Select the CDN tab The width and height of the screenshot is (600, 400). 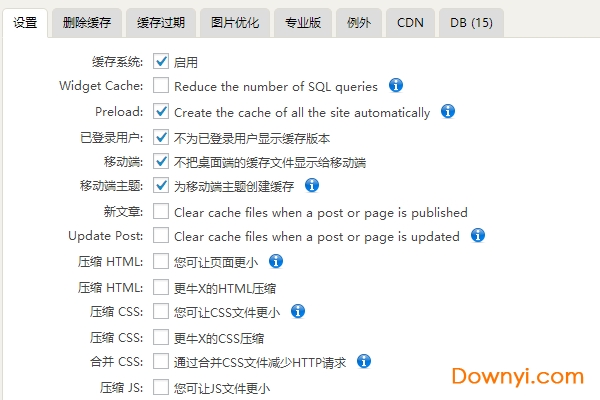410,21
